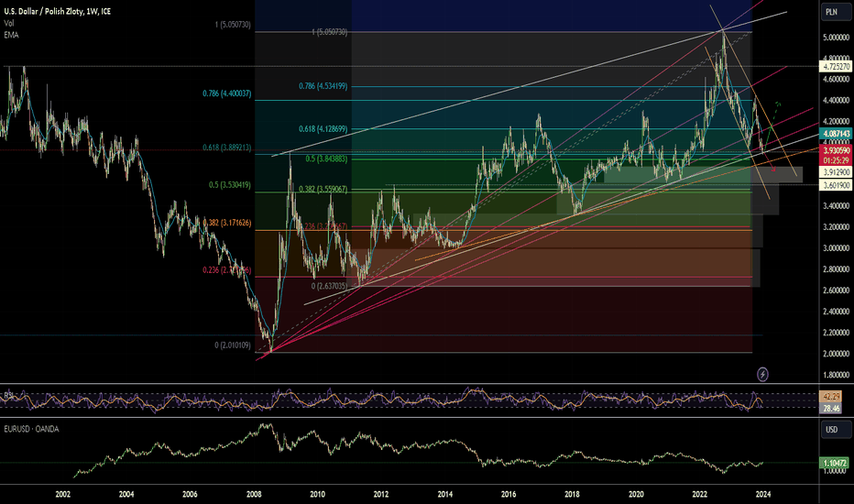Click the 5.000000 price scale label

pos(836,38)
